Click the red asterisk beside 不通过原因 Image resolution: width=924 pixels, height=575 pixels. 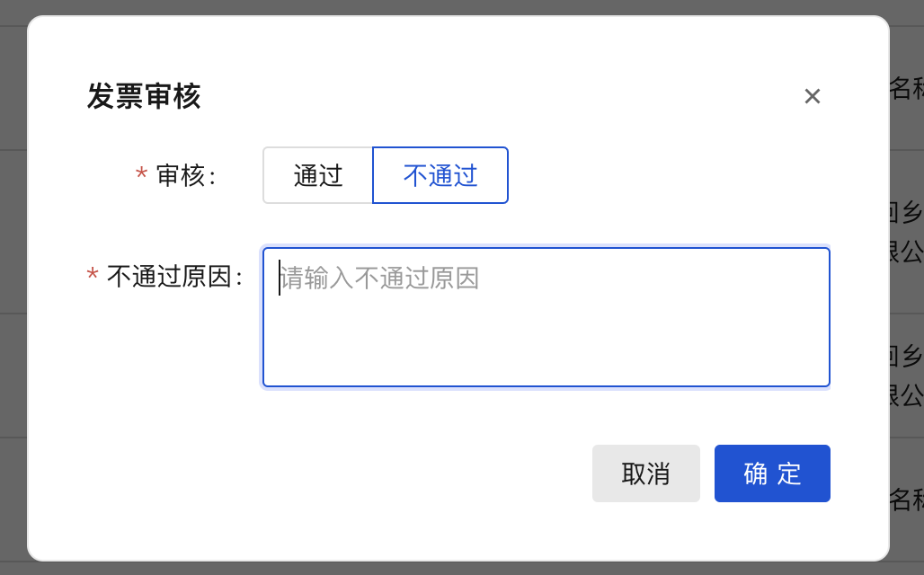93,275
